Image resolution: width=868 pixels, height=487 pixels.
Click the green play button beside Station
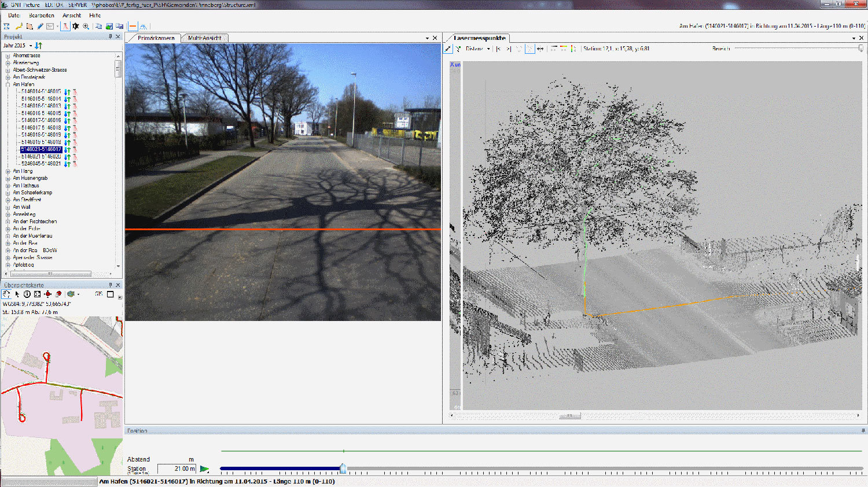coord(204,469)
